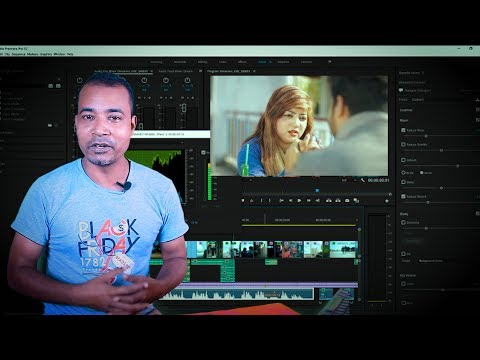Click Go to Out point button
The image size is (480, 360).
pos(318,200)
